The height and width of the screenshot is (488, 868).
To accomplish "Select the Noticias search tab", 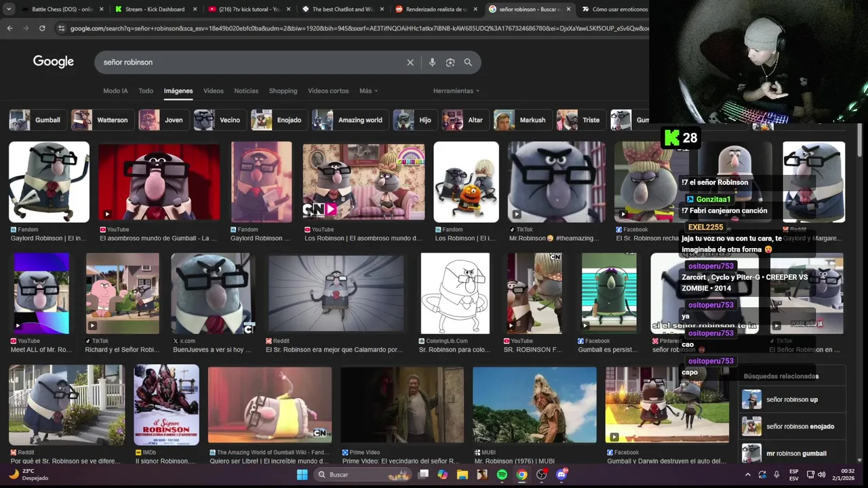I will point(246,91).
